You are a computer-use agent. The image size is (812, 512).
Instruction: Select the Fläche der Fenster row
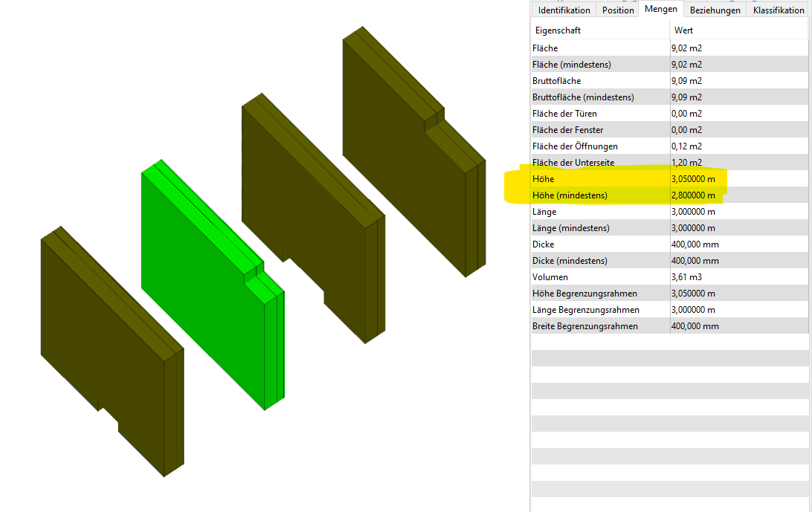pyautogui.click(x=669, y=130)
